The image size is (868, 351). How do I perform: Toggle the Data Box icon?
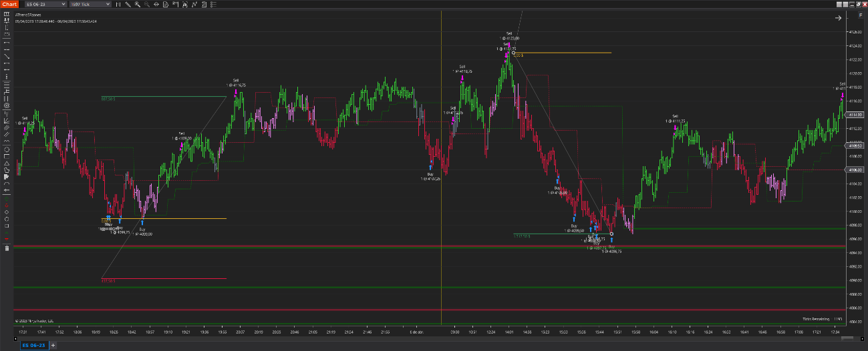166,4
